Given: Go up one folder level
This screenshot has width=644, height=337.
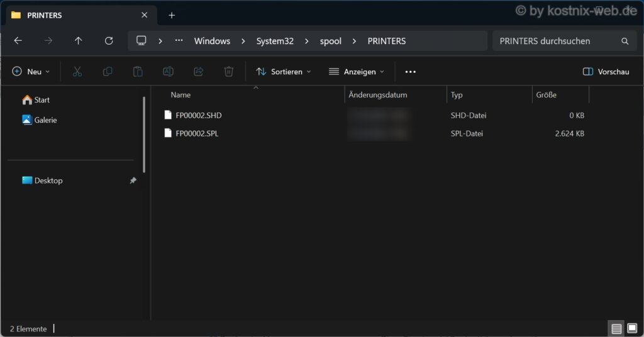Looking at the screenshot, I should click(x=78, y=41).
